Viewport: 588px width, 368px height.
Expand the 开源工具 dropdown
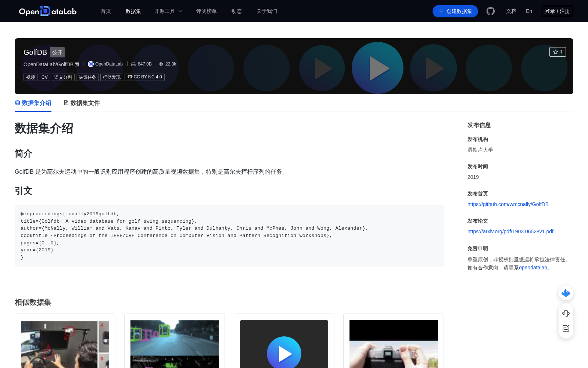168,11
